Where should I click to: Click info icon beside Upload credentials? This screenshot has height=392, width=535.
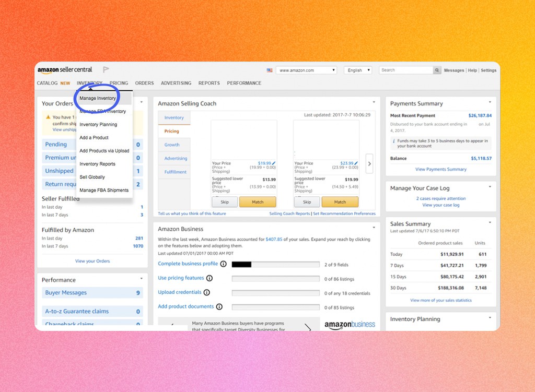pyautogui.click(x=207, y=292)
